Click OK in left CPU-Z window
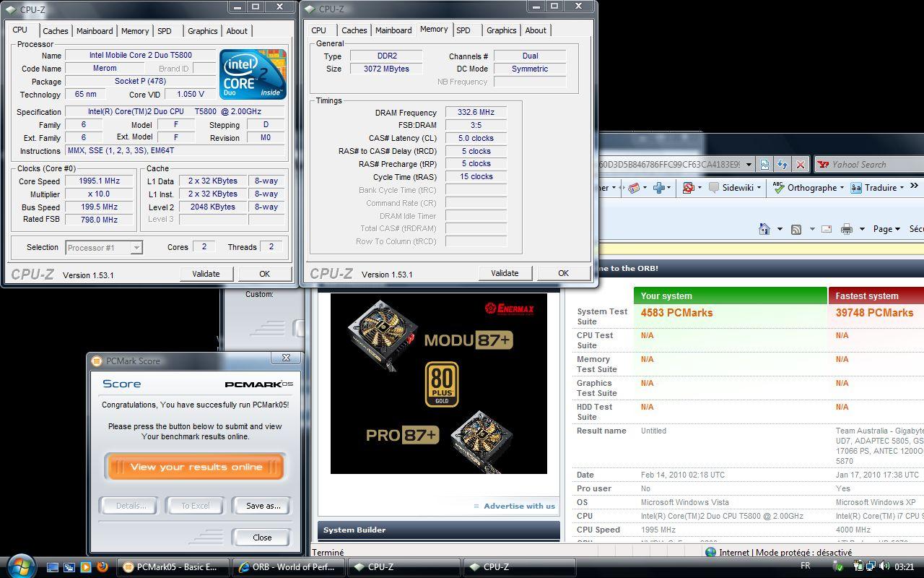924x578 pixels. tap(264, 274)
